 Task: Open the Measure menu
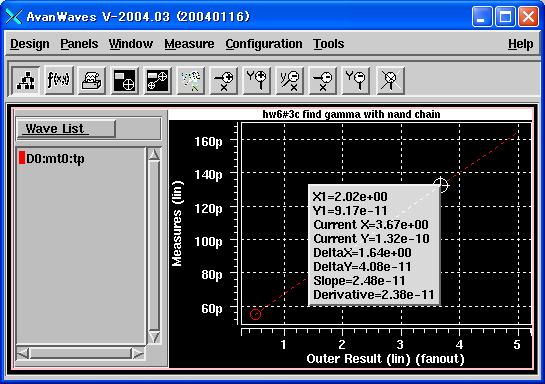189,44
